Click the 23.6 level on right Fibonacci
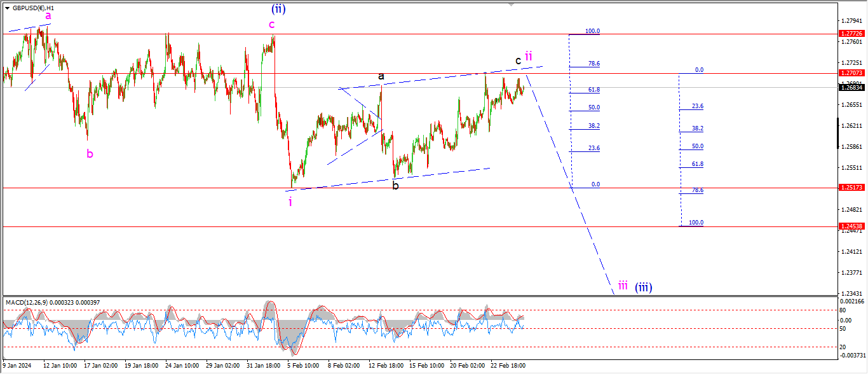The width and height of the screenshot is (868, 374). [x=697, y=106]
